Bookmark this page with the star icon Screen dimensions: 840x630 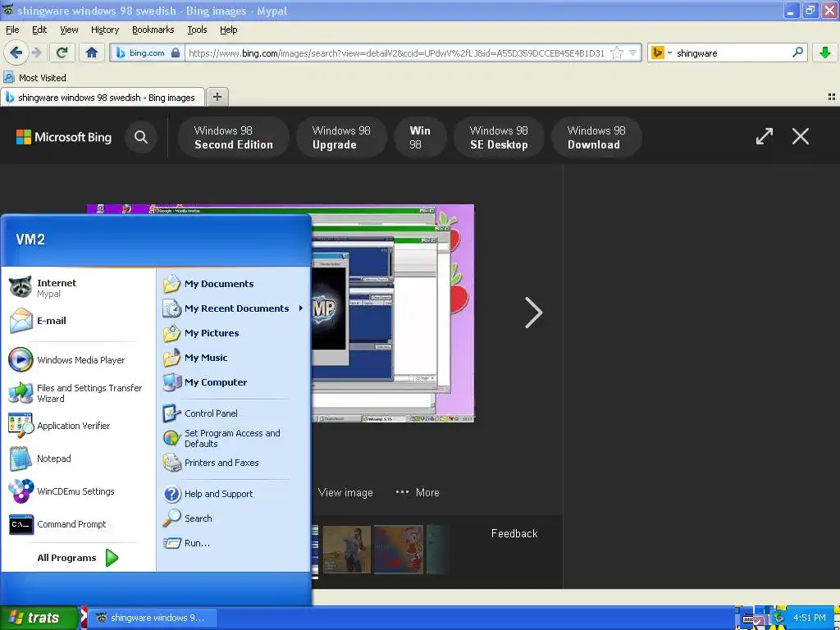(x=617, y=52)
